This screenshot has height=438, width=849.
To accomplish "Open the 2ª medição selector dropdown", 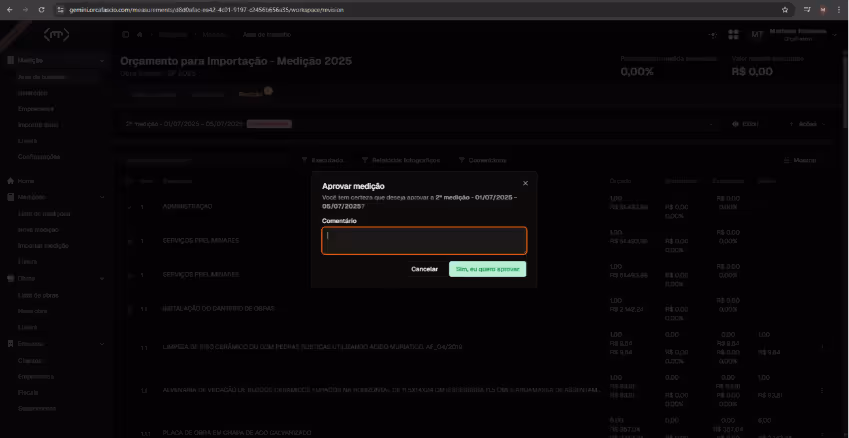I will [418, 124].
